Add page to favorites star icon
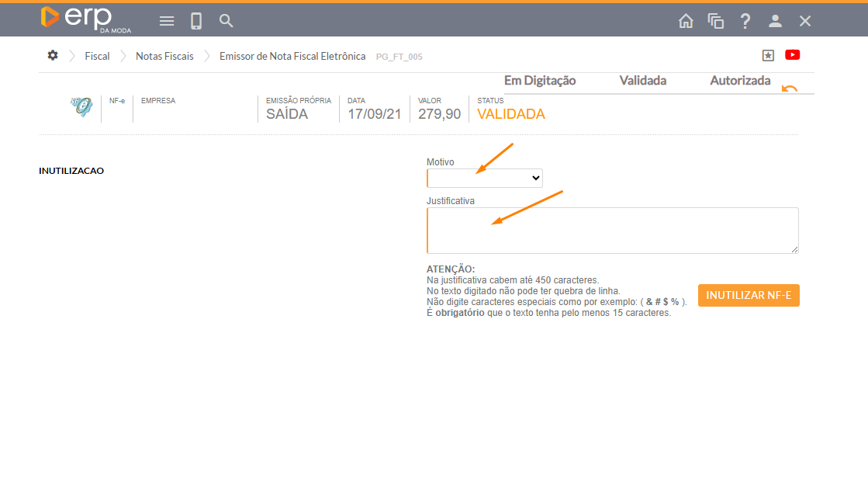This screenshot has height=479, width=868. pos(768,55)
